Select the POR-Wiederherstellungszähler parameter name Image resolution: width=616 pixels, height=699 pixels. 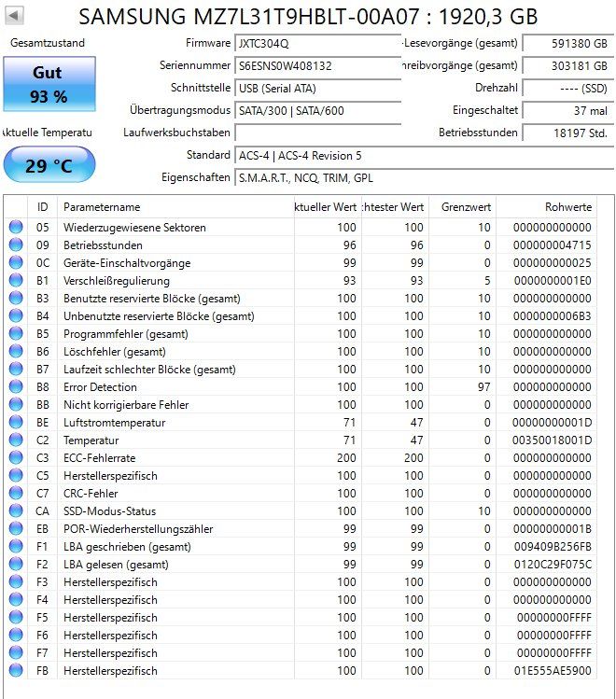click(x=138, y=529)
